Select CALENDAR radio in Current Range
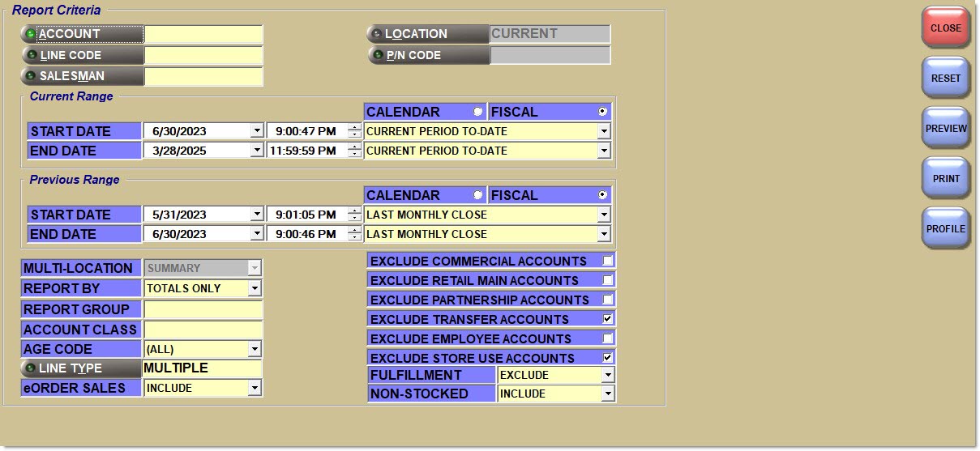The image size is (980, 451). point(477,112)
